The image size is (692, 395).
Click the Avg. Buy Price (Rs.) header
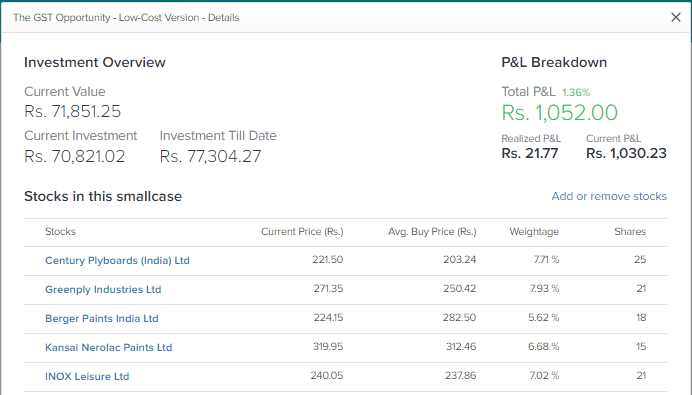tap(432, 232)
